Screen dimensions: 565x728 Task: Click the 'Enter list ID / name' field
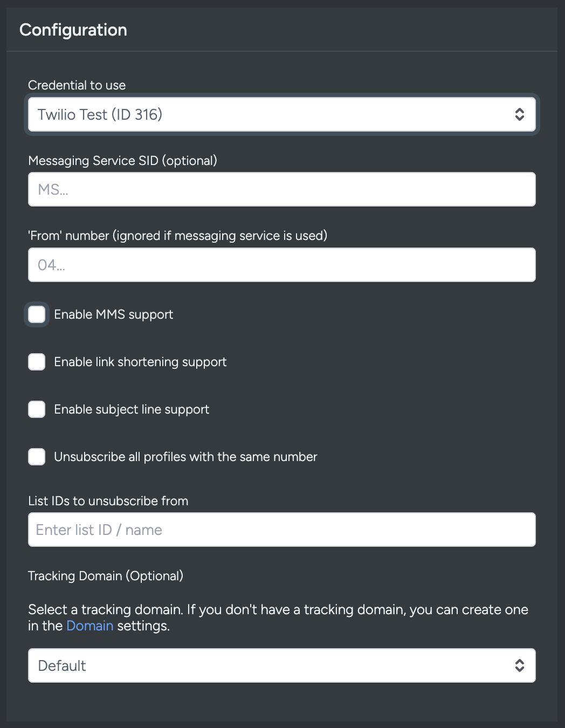pos(282,530)
